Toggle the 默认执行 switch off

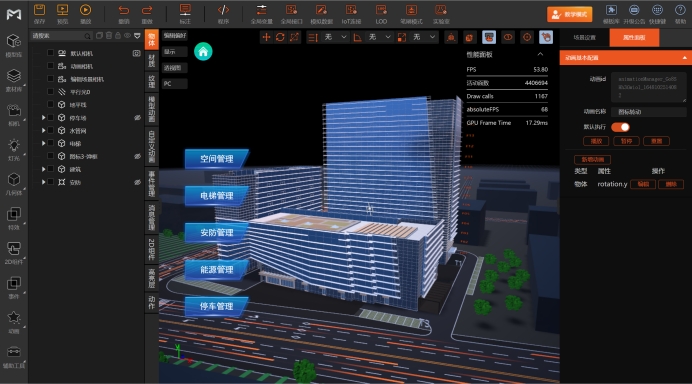pyautogui.click(x=620, y=127)
